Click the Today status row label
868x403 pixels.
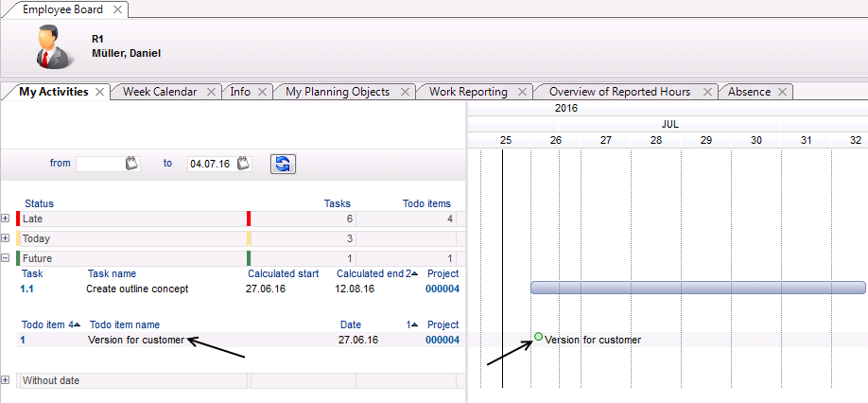36,238
